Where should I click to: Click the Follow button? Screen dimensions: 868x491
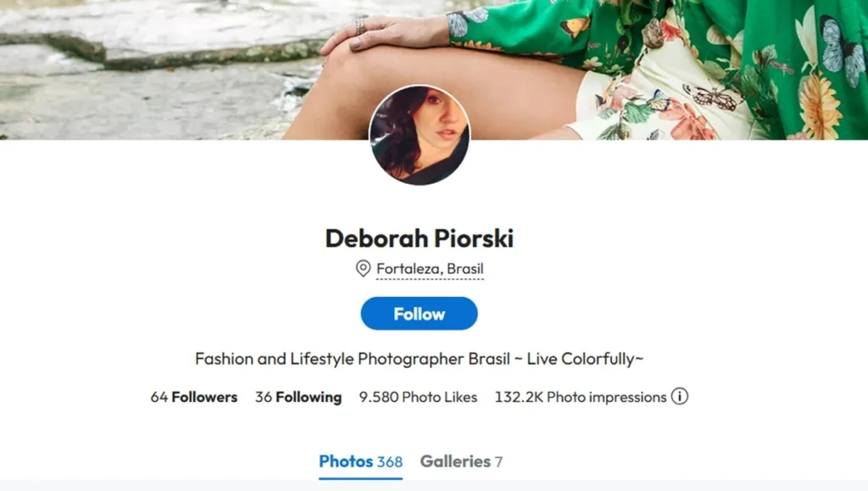419,314
